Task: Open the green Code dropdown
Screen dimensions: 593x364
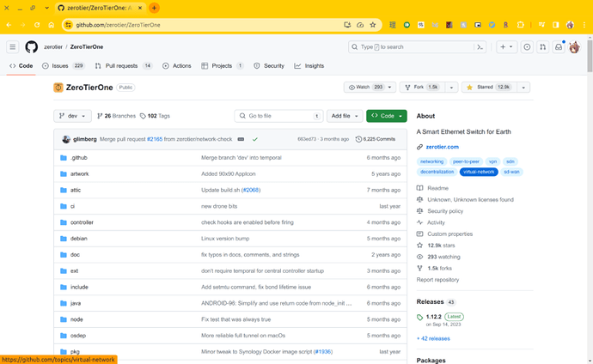Action: pyautogui.click(x=387, y=116)
